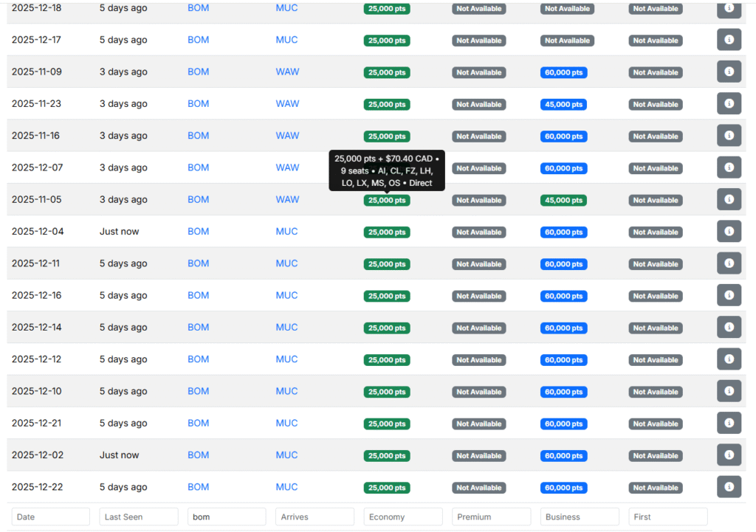The width and height of the screenshot is (756, 532).
Task: Select the 60,000 pts business badge for 2025-11-16
Action: click(563, 136)
